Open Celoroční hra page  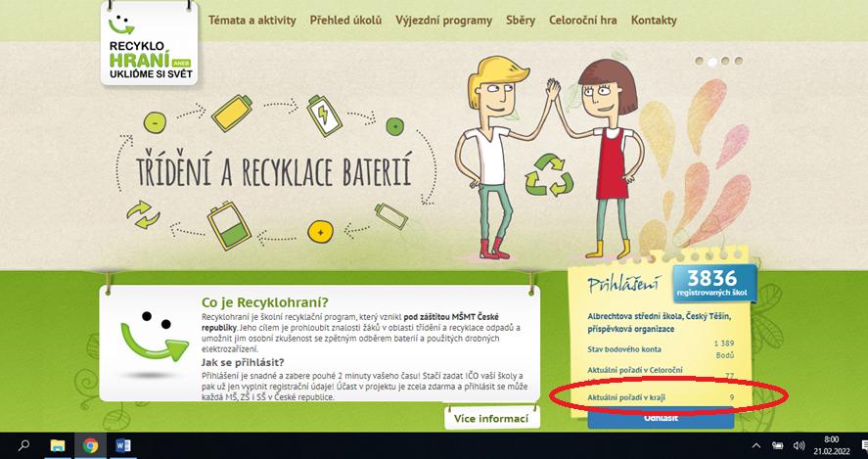[x=583, y=21]
